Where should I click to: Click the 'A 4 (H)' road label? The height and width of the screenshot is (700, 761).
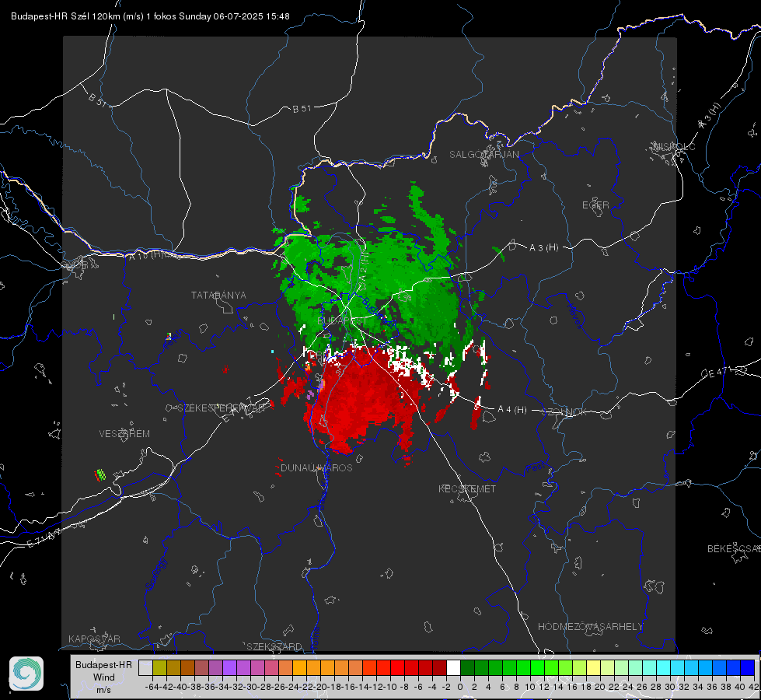[512, 410]
